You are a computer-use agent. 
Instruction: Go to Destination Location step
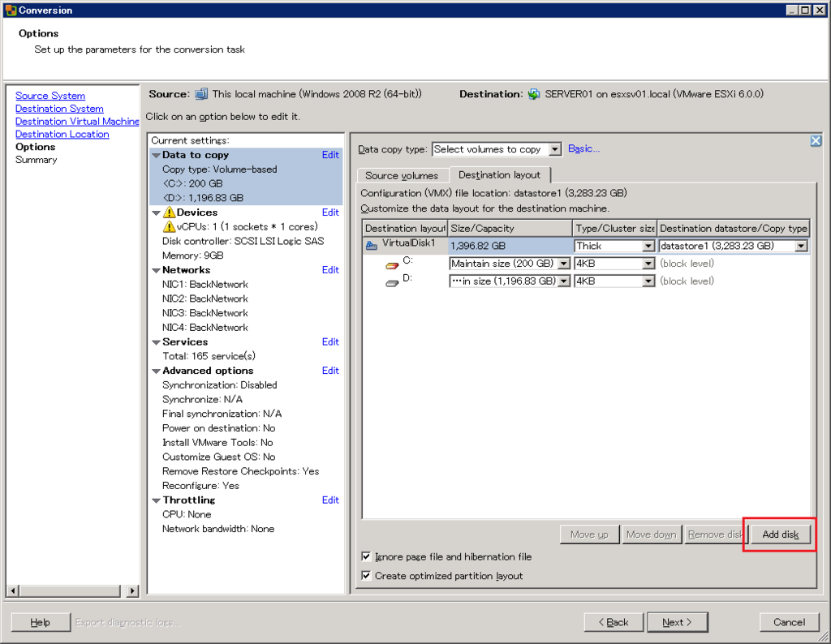[62, 134]
